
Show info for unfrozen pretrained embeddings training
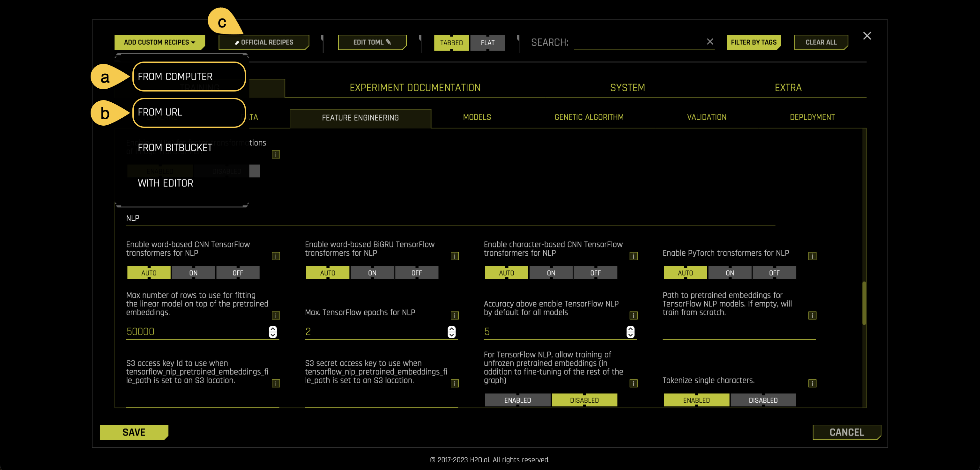(634, 383)
